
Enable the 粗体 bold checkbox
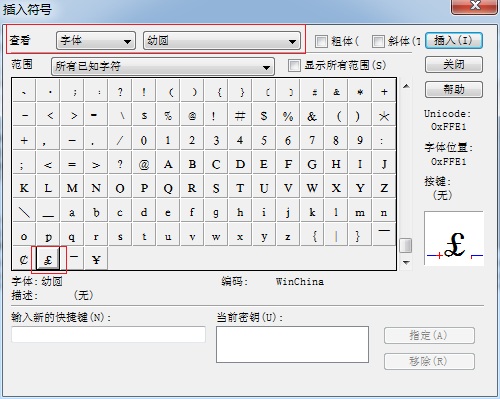tap(321, 41)
